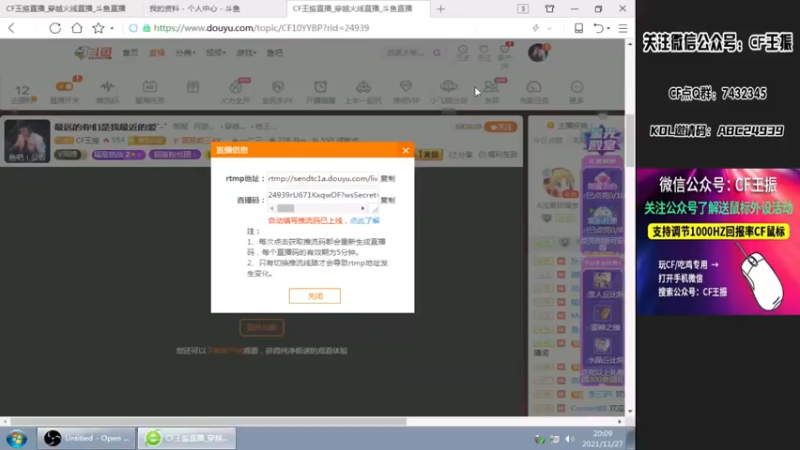
Task: Expand the 分类 dropdown menu
Action: pyautogui.click(x=185, y=53)
